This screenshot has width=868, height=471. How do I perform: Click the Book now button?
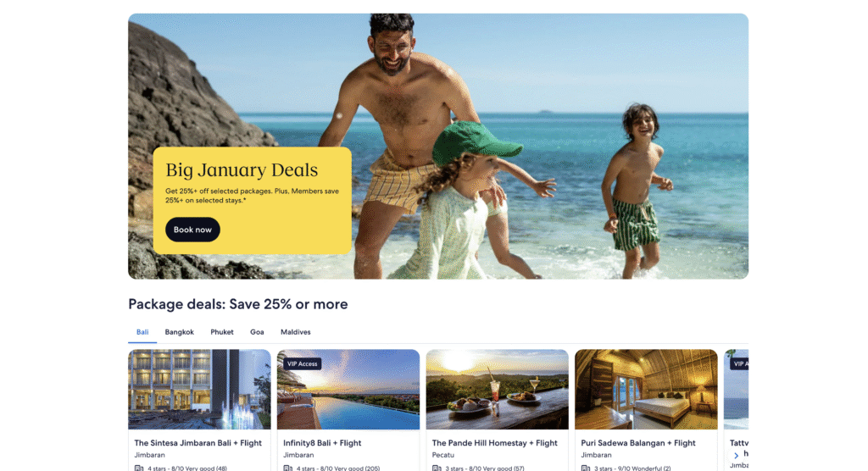[x=192, y=230]
